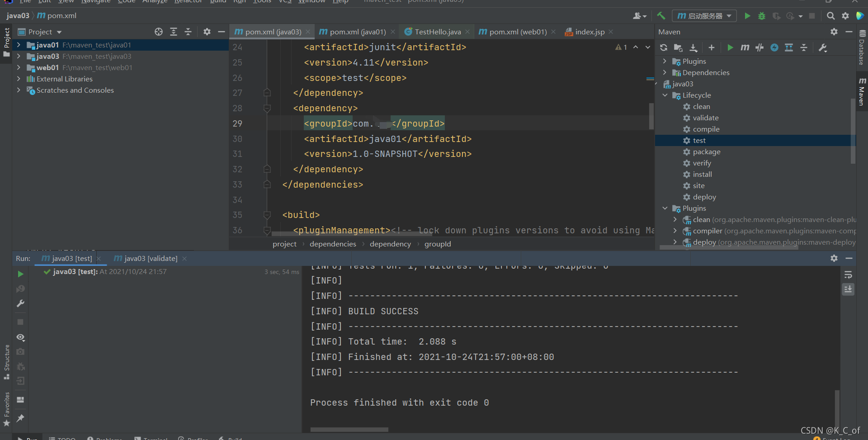The image size is (868, 440).
Task: Expand java03 project node
Action: (19, 56)
